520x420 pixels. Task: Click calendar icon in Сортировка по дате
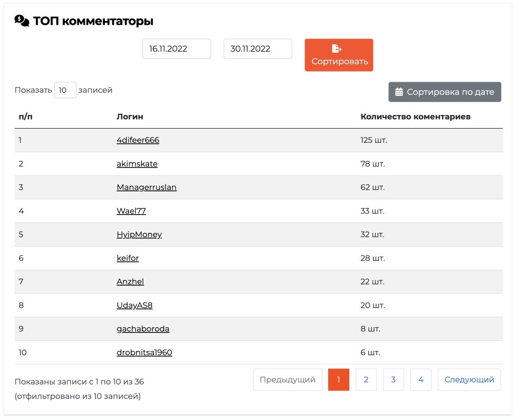click(399, 92)
